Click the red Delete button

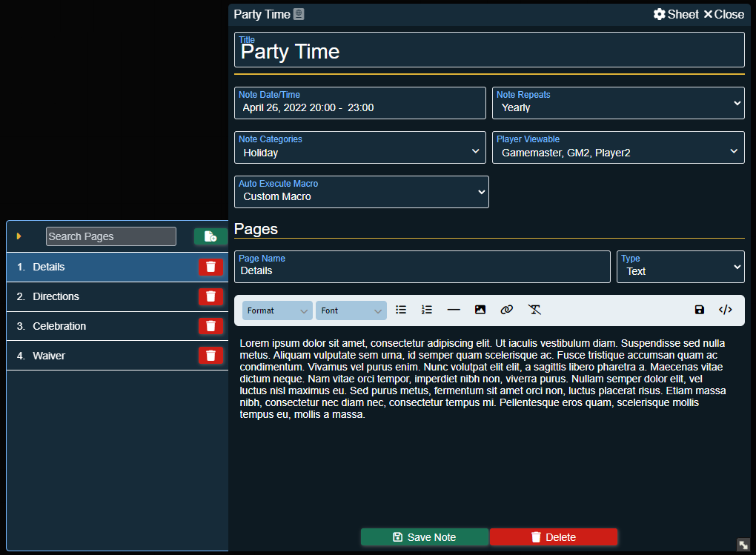coord(554,537)
